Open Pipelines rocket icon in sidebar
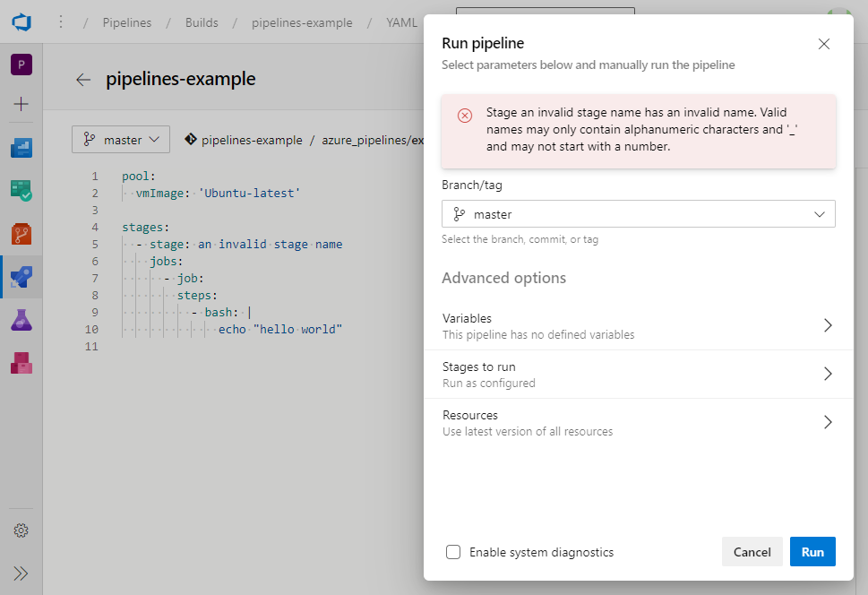This screenshot has height=595, width=868. click(x=21, y=277)
